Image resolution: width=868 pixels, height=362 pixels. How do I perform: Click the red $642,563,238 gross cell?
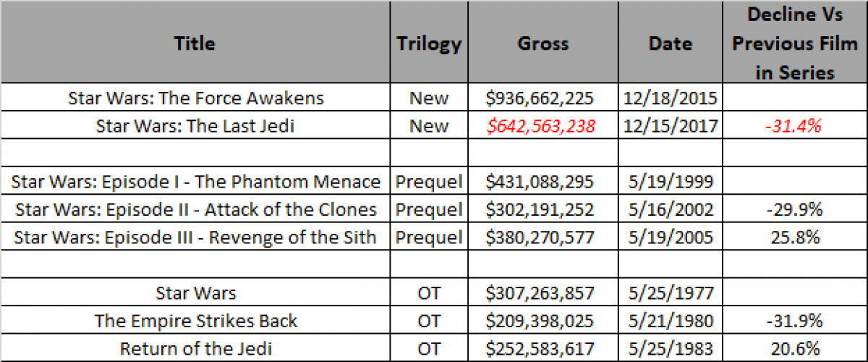(542, 126)
